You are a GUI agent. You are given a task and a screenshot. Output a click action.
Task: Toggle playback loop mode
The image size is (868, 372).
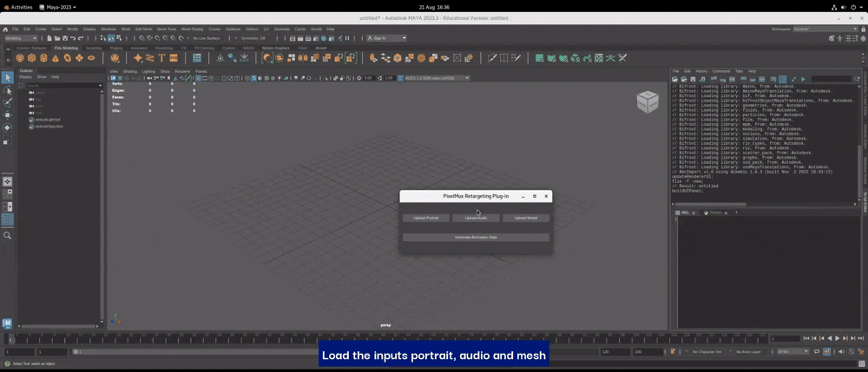[817, 351]
